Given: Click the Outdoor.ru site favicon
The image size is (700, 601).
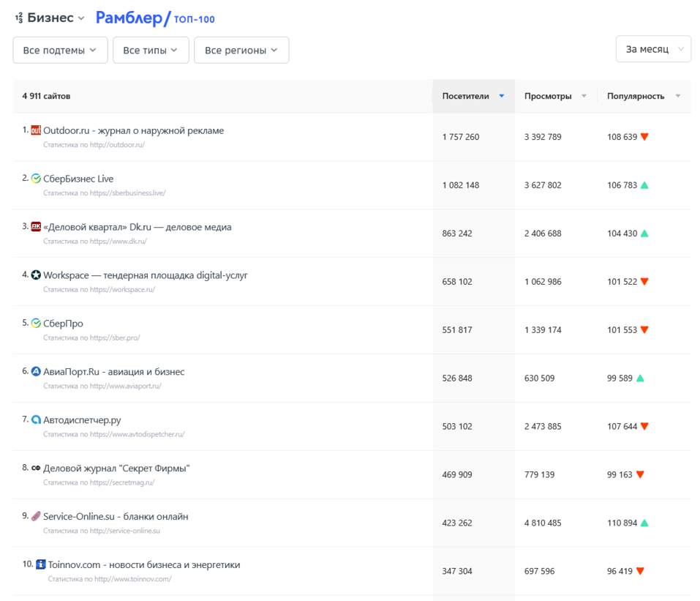Looking at the screenshot, I should click(x=36, y=130).
